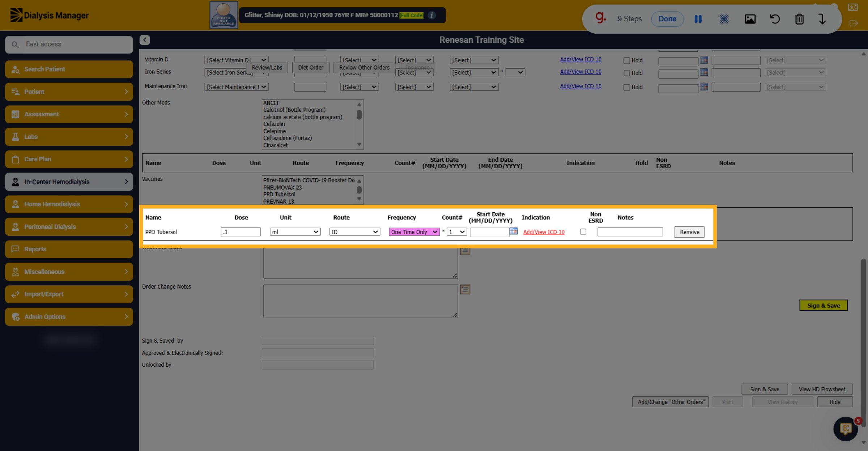The width and height of the screenshot is (868, 451).
Task: Check the Hold box for Maintenance Iron
Action: 627,87
